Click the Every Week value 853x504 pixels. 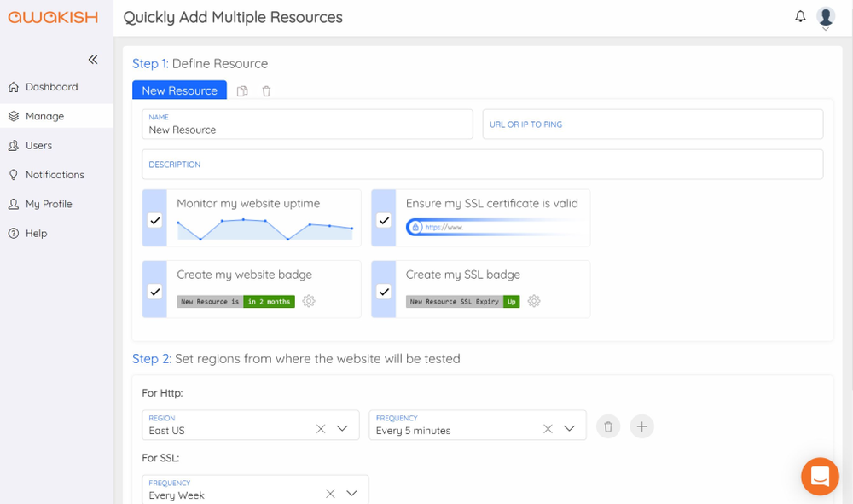177,495
